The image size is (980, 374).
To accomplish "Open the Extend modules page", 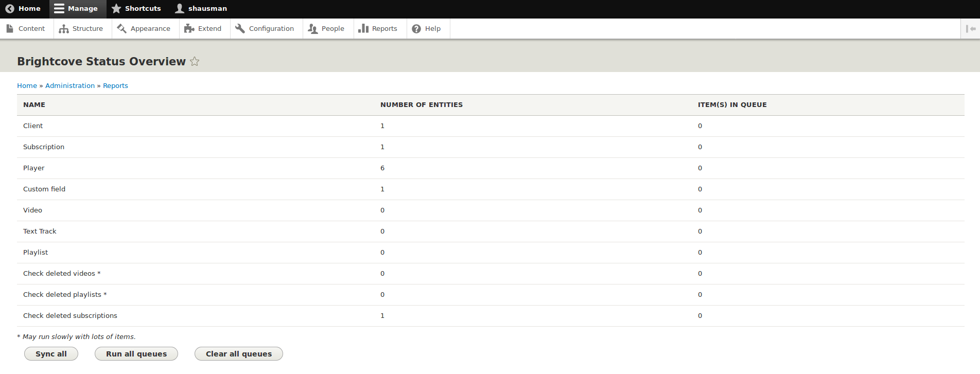I will pos(203,29).
